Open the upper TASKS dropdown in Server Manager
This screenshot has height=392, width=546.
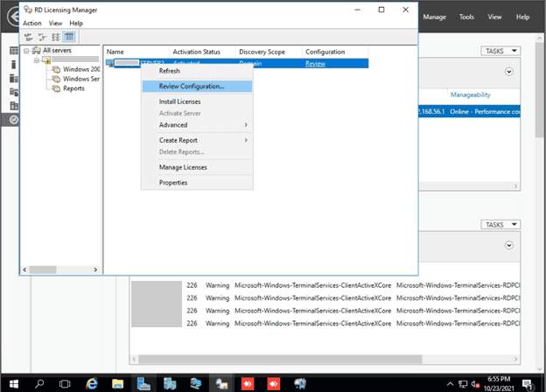[x=500, y=51]
